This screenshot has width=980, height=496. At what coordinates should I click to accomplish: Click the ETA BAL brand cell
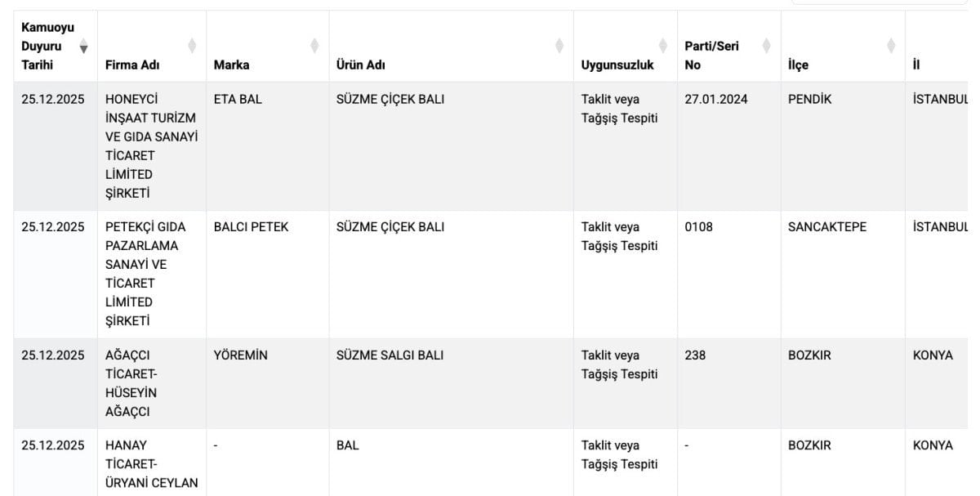click(x=238, y=100)
